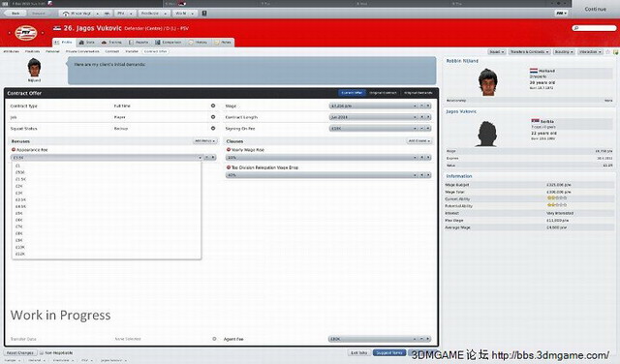The width and height of the screenshot is (620, 364).
Task: Click the Transfer Date lock icon
Action: point(214,339)
